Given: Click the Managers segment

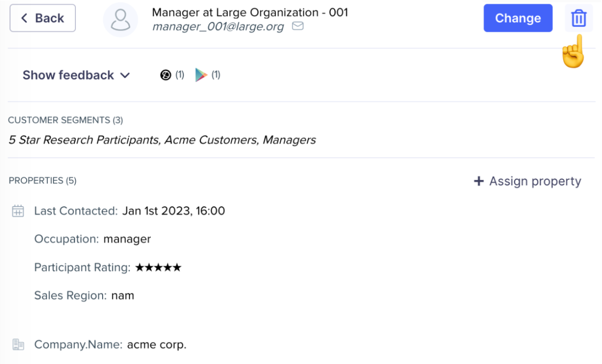Looking at the screenshot, I should click(289, 140).
